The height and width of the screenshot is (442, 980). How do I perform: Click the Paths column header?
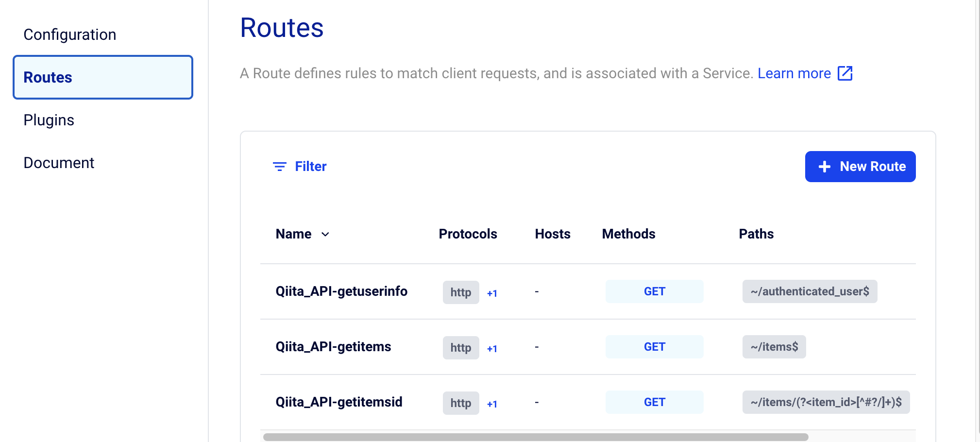(756, 234)
